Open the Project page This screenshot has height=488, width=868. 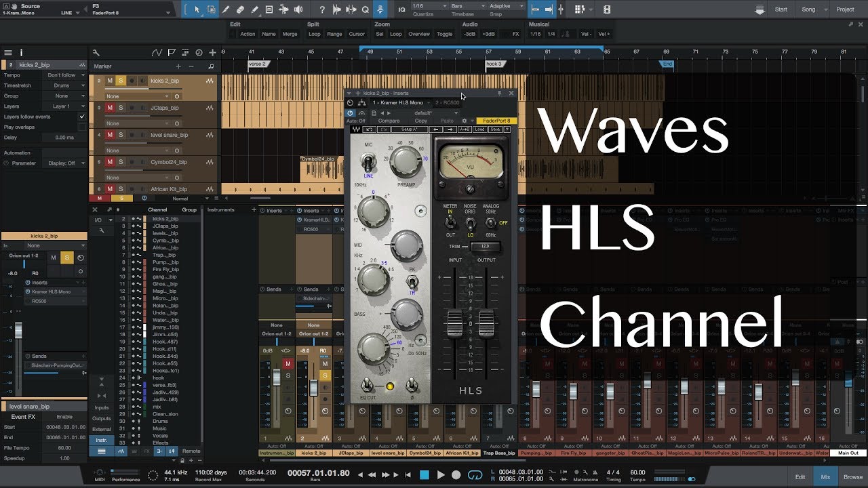tap(845, 9)
